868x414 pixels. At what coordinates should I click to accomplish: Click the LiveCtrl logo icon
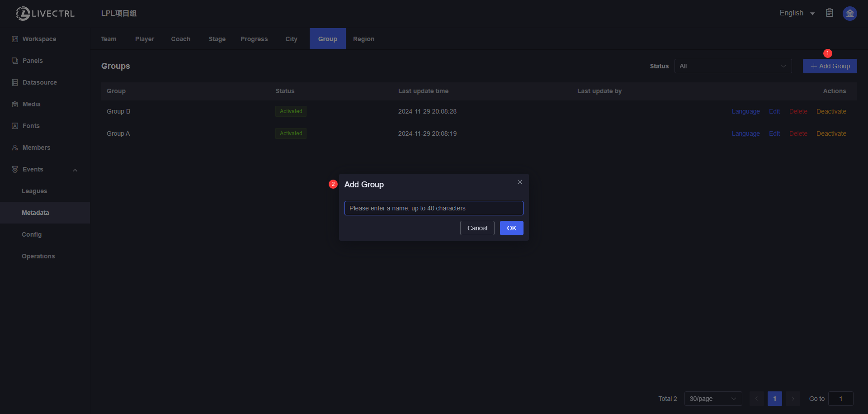click(x=23, y=14)
